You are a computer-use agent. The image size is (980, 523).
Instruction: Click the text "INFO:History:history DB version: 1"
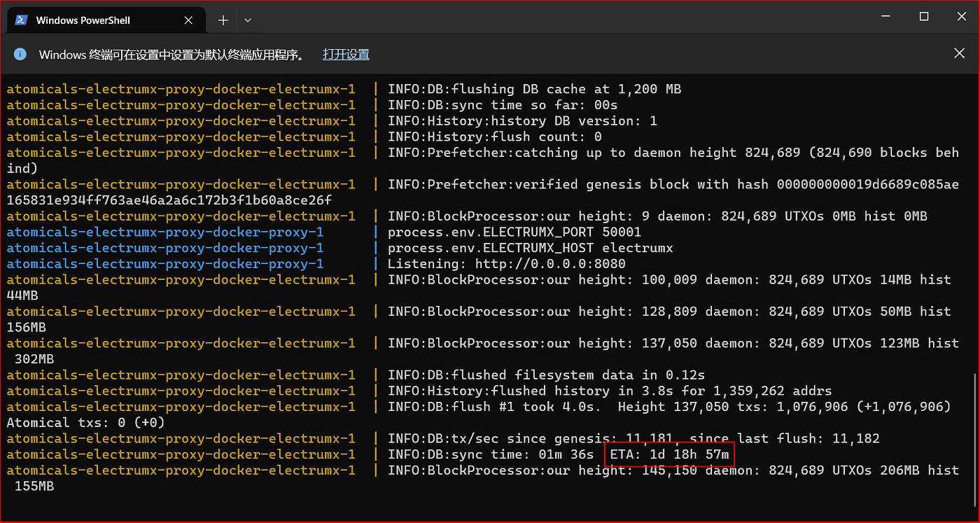(x=522, y=121)
